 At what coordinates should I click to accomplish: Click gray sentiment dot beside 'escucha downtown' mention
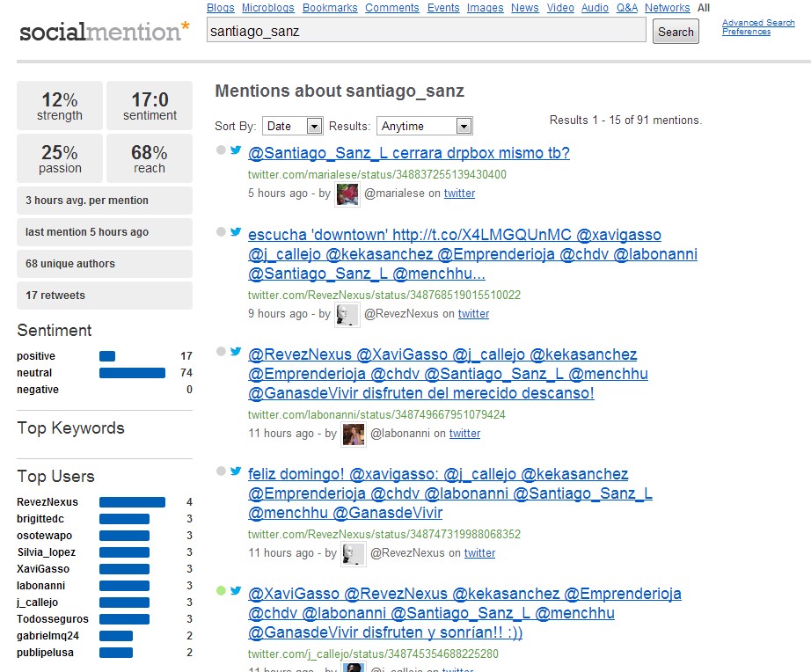[x=221, y=231]
